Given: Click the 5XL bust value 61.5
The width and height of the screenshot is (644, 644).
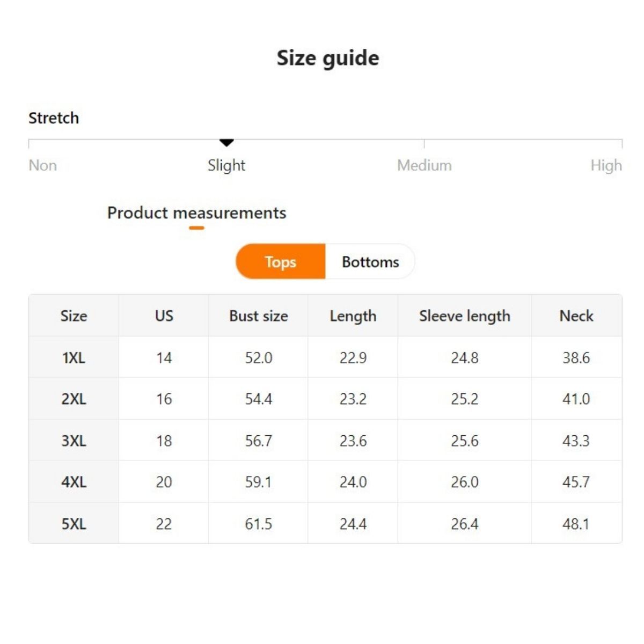Looking at the screenshot, I should click(258, 524).
